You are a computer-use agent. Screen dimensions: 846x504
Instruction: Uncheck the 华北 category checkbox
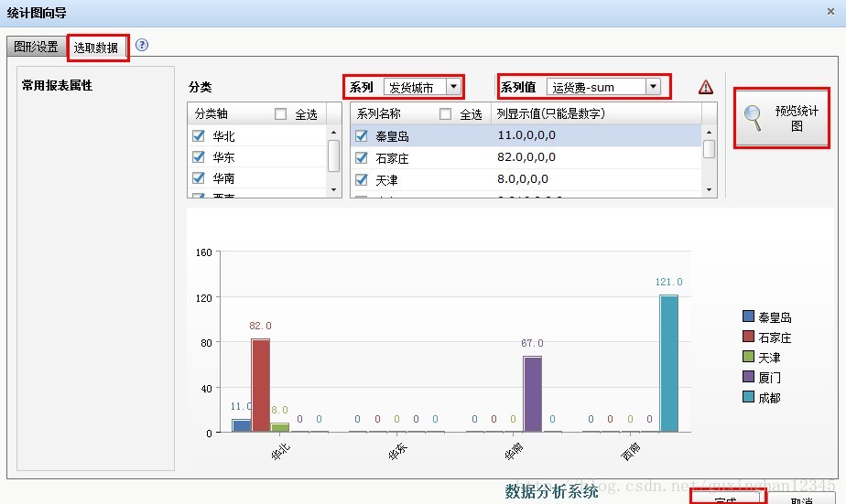[199, 136]
